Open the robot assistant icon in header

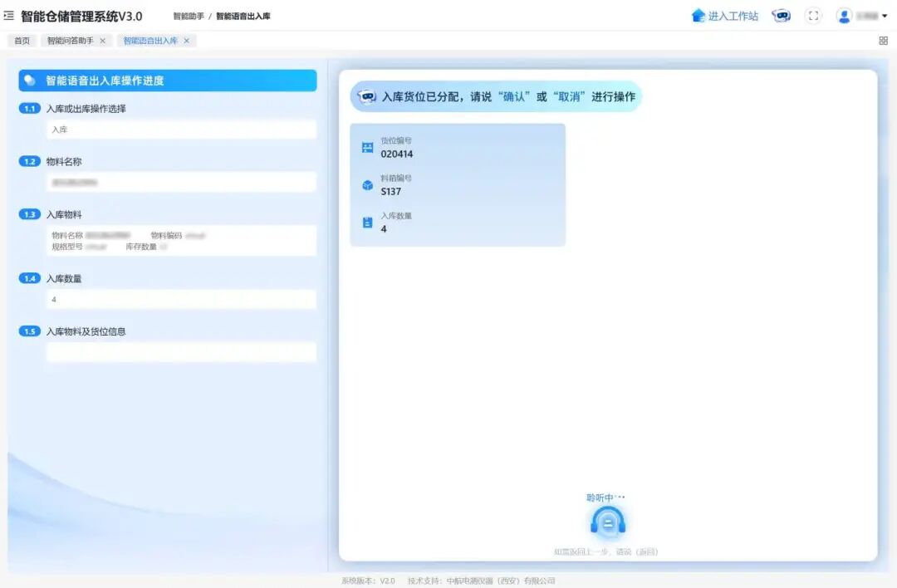[781, 16]
